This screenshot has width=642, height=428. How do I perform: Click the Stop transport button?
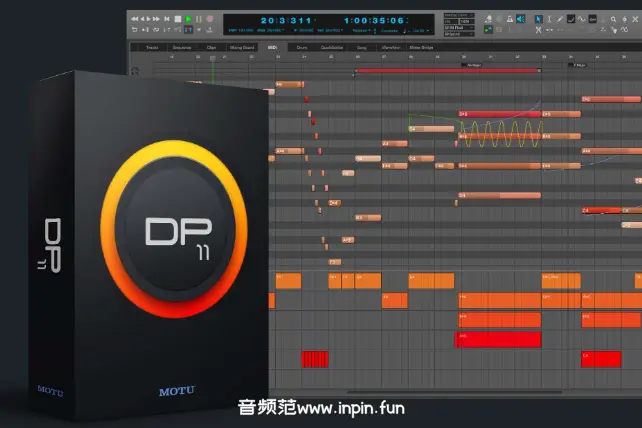tap(178, 19)
